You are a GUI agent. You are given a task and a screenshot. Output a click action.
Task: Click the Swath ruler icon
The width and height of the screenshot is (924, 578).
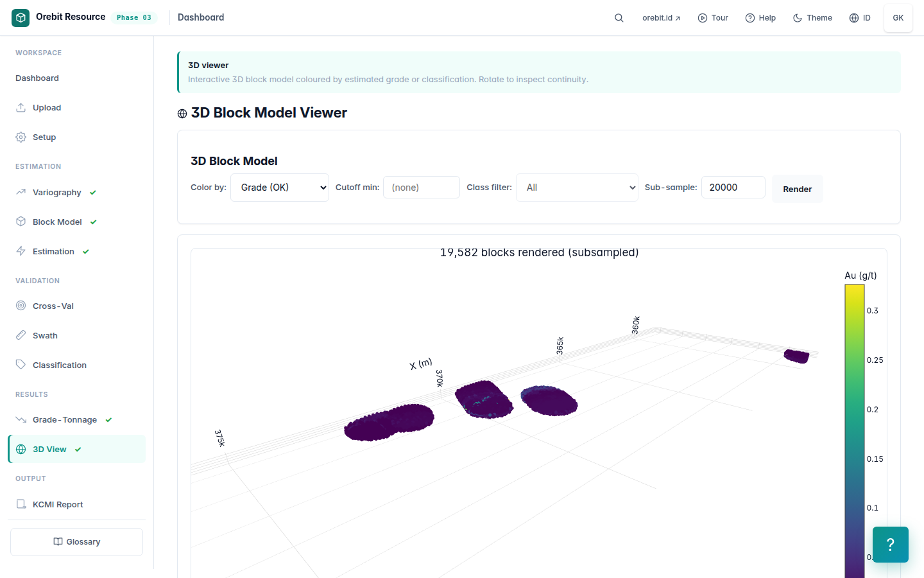click(x=21, y=335)
